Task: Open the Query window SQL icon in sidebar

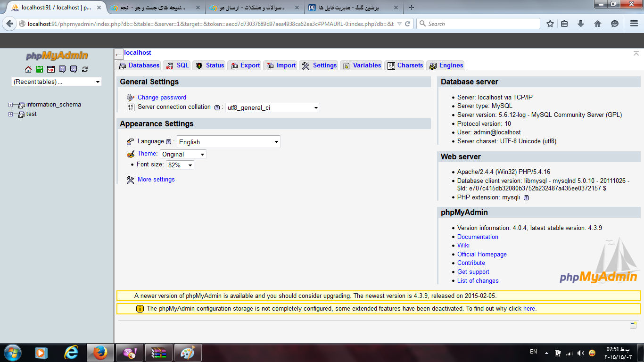Action: 51,69
